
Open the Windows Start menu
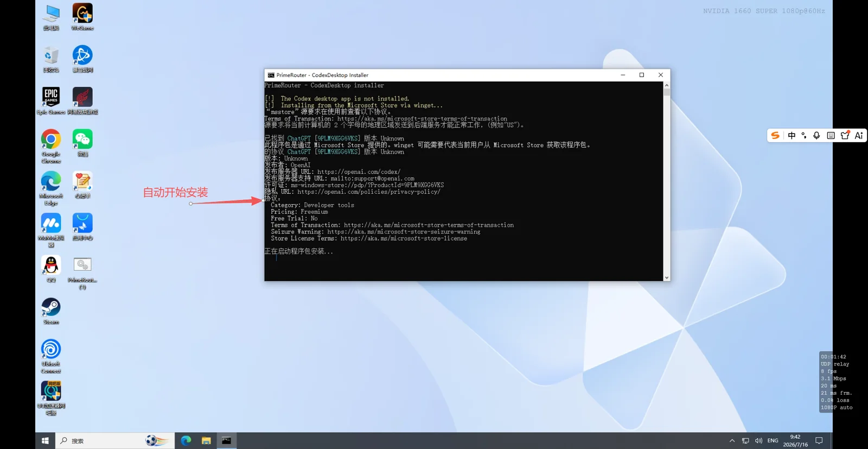click(x=45, y=441)
